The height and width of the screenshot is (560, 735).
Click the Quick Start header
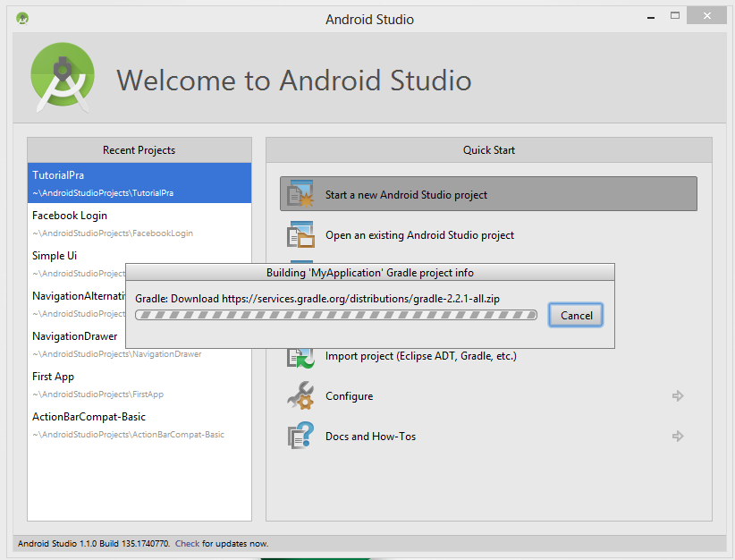(x=489, y=150)
